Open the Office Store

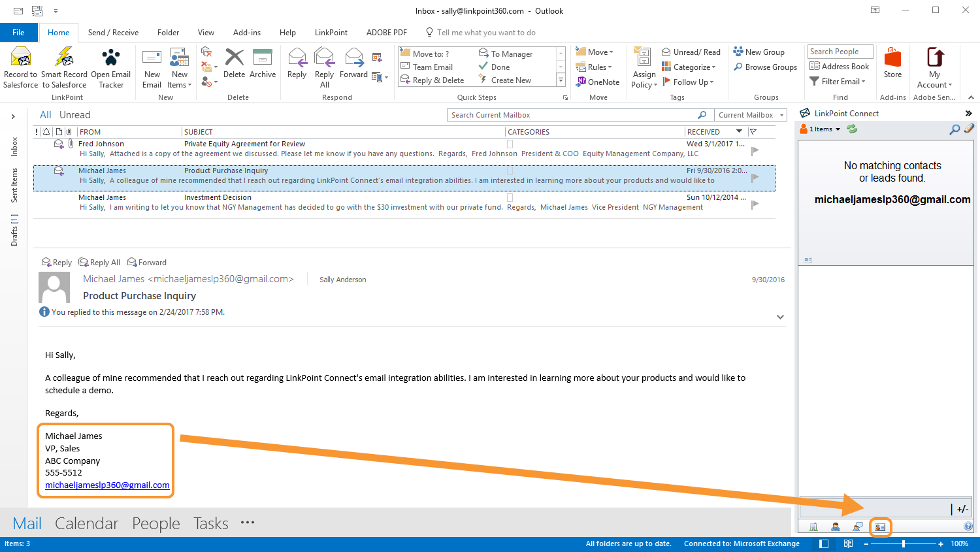[892, 63]
